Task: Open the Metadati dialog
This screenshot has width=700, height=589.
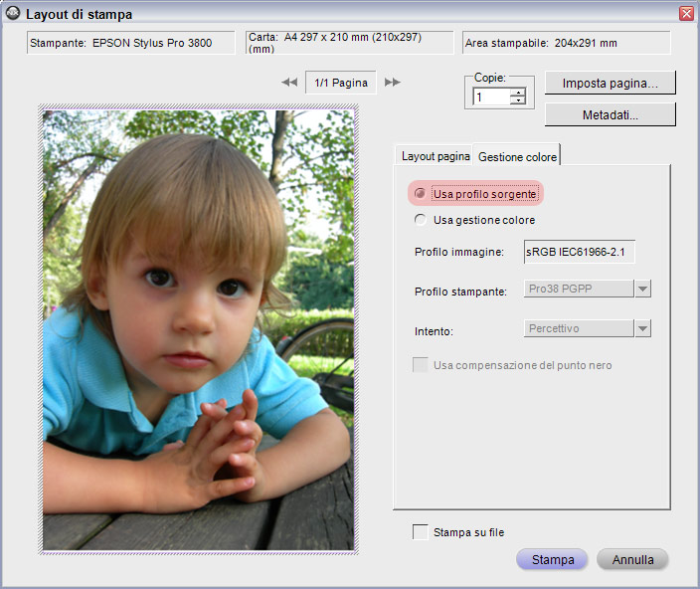Action: [x=611, y=115]
